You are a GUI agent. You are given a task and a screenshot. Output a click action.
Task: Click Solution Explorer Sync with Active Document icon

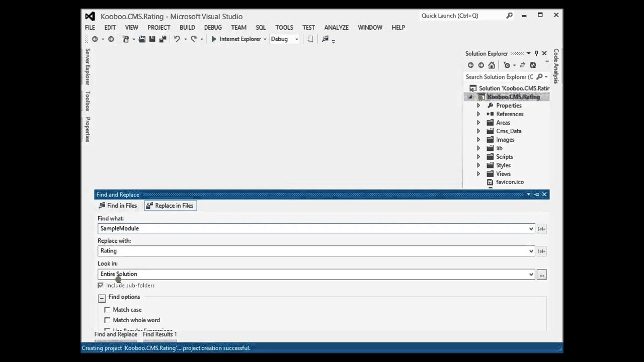[x=522, y=65]
